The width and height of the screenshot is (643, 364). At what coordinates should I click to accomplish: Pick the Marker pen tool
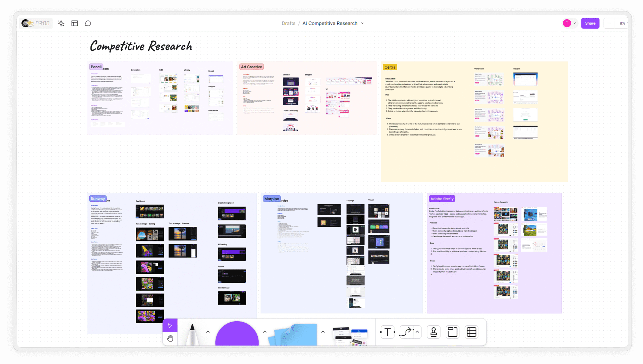click(192, 334)
